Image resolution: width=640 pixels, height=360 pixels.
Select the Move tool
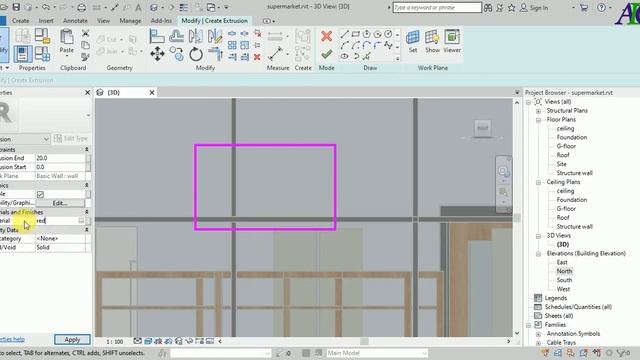[x=158, y=54]
